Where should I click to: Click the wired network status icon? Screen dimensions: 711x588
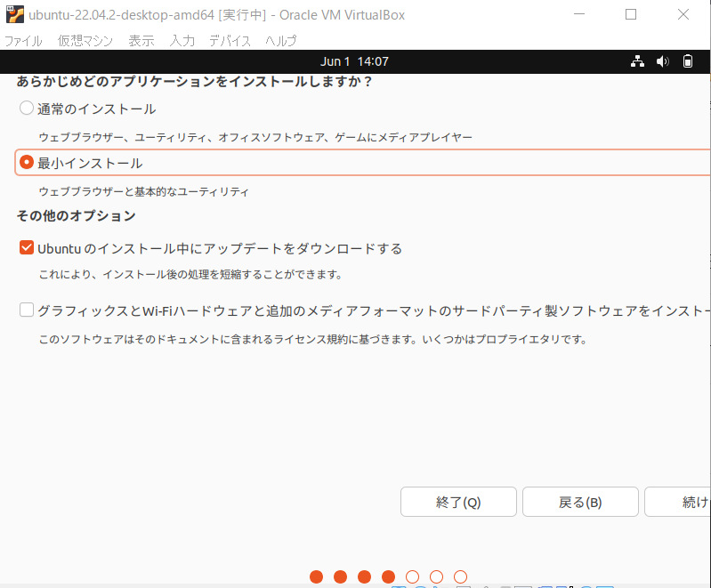coord(637,61)
